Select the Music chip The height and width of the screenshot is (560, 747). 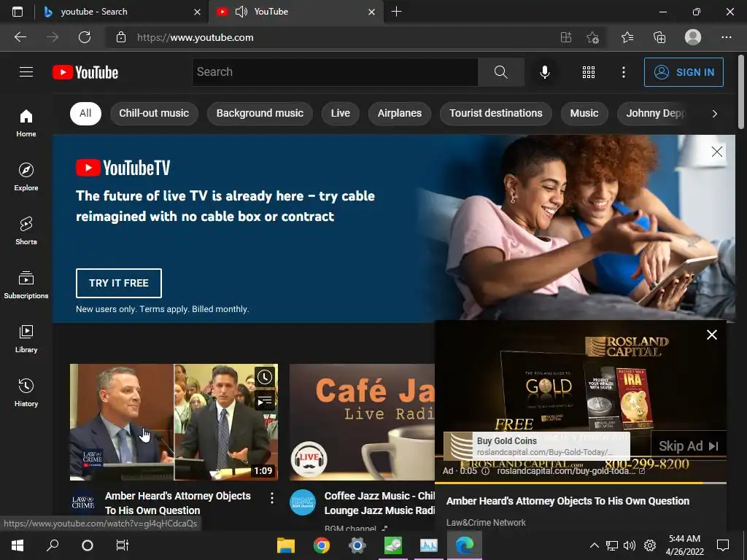click(x=584, y=113)
